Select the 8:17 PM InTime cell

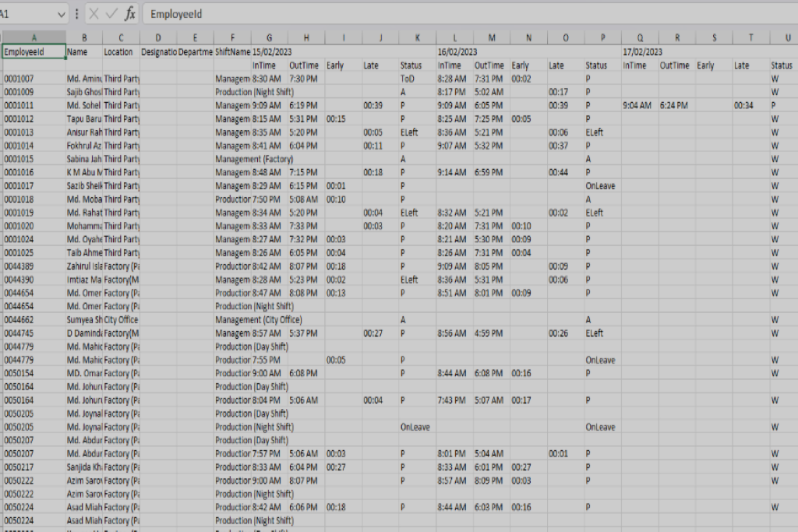454,92
